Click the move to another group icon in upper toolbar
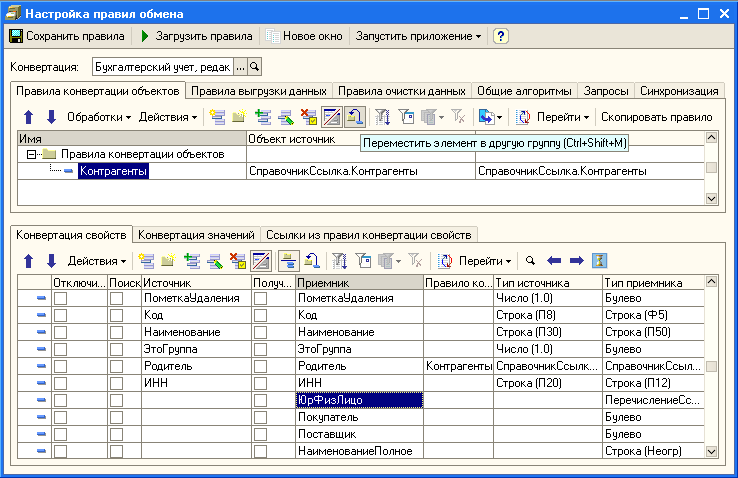Image resolution: width=738 pixels, height=478 pixels. pyautogui.click(x=353, y=117)
